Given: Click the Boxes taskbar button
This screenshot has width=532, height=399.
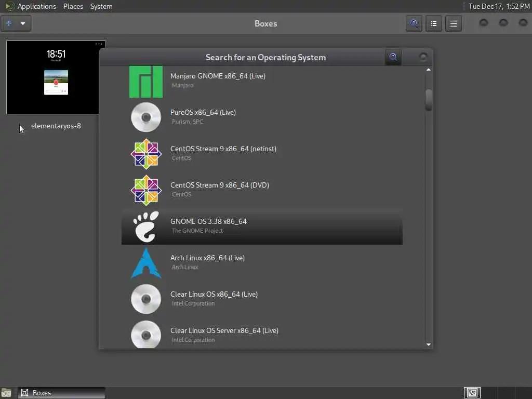Looking at the screenshot, I should coord(61,393).
